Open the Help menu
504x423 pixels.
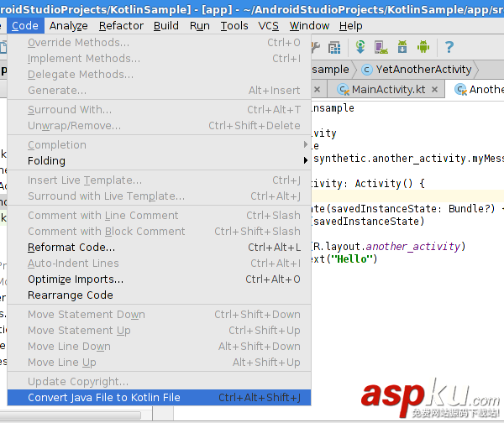point(350,26)
